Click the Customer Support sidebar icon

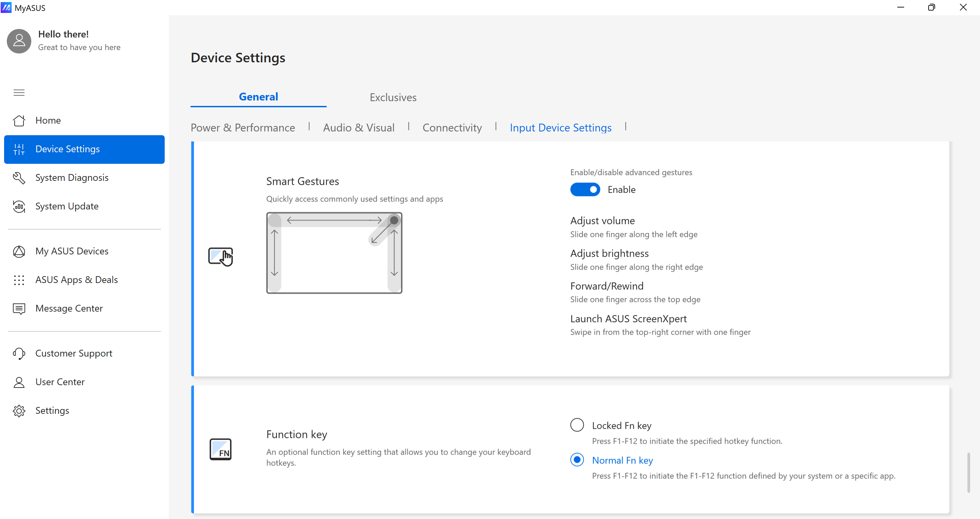tap(19, 353)
